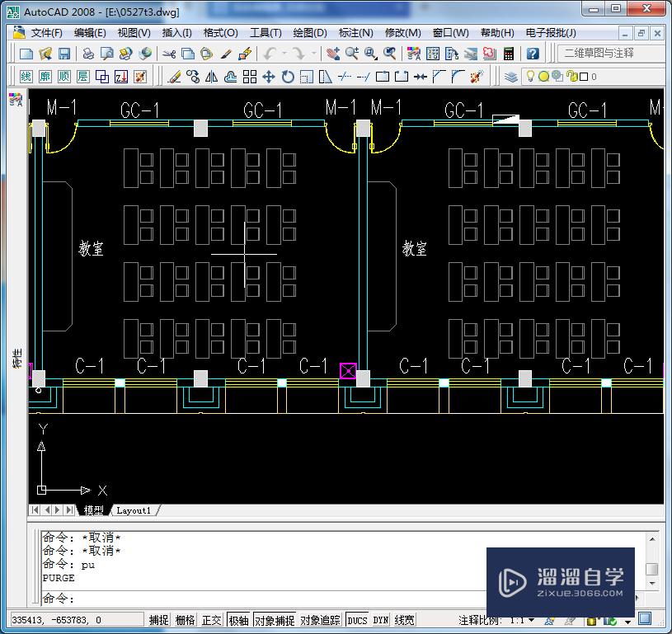Activate the Erase tool
Image resolution: width=672 pixels, height=634 pixels.
tap(176, 76)
